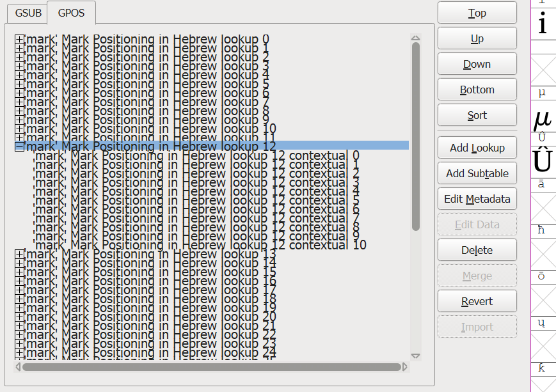Open Edit Metadata for the selected lookup
This screenshot has height=392, width=556.
(477, 199)
